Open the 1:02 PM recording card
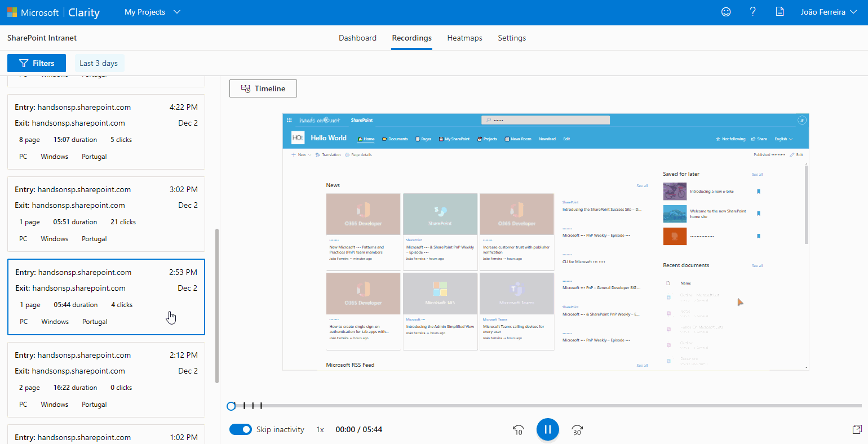The width and height of the screenshot is (868, 444). pos(106,434)
